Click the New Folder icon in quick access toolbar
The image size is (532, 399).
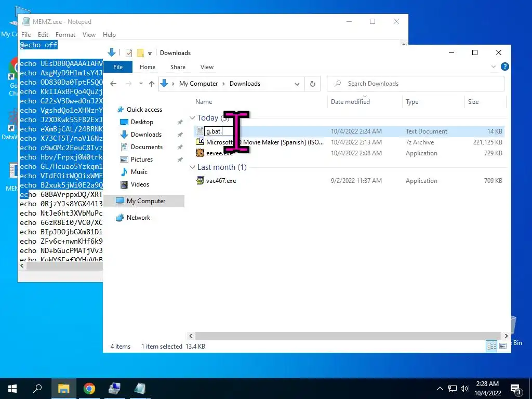pyautogui.click(x=140, y=53)
